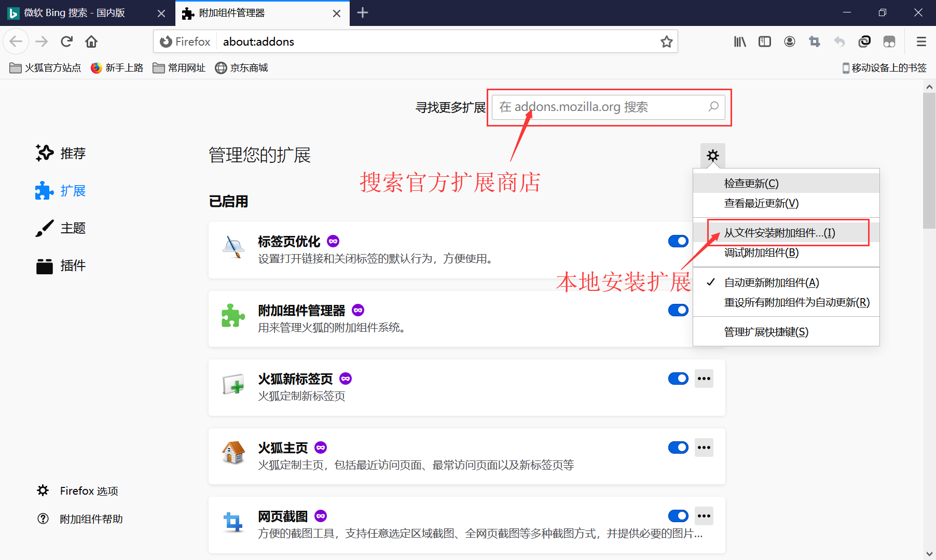Go to homepage via Home icon

coord(91,41)
